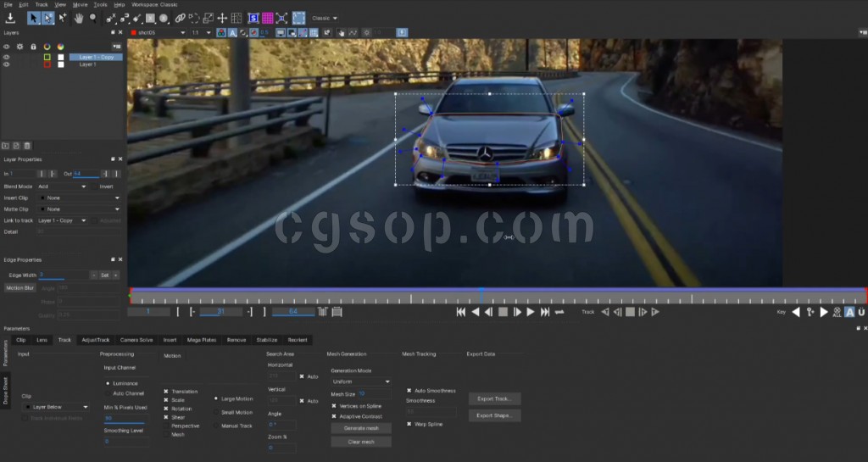The height and width of the screenshot is (462, 868).
Task: Toggle the planar Grid tool icon
Action: [236, 19]
